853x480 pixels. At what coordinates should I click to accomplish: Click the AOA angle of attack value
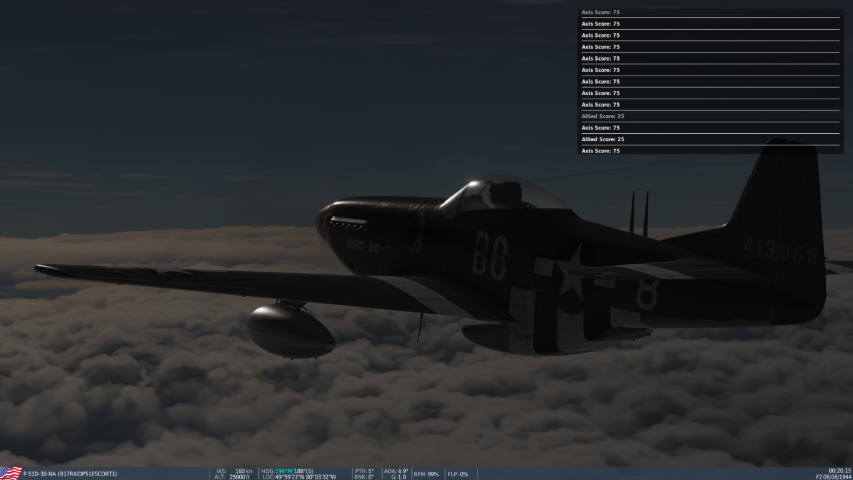click(396, 470)
